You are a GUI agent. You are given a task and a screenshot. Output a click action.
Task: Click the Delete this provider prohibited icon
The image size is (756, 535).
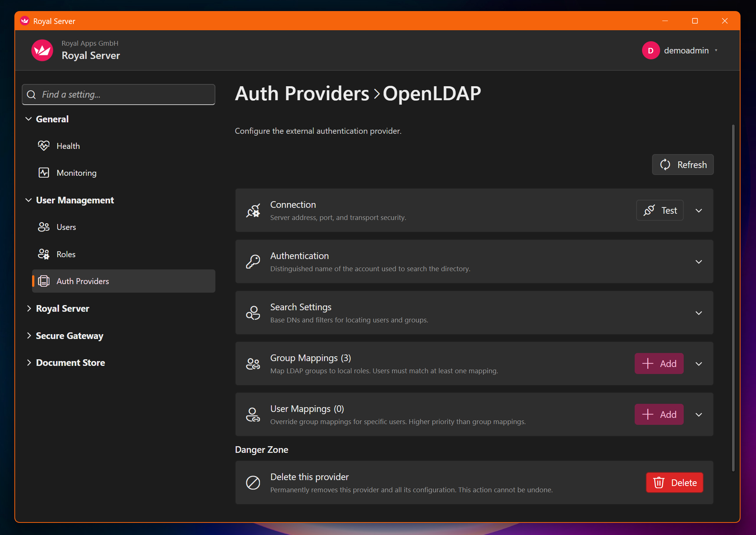[253, 483]
